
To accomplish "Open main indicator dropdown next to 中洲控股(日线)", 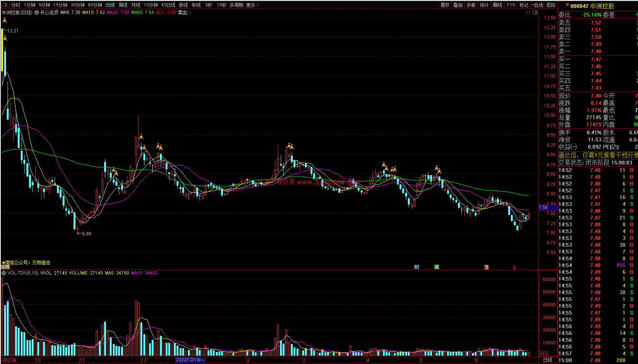I will (x=37, y=12).
